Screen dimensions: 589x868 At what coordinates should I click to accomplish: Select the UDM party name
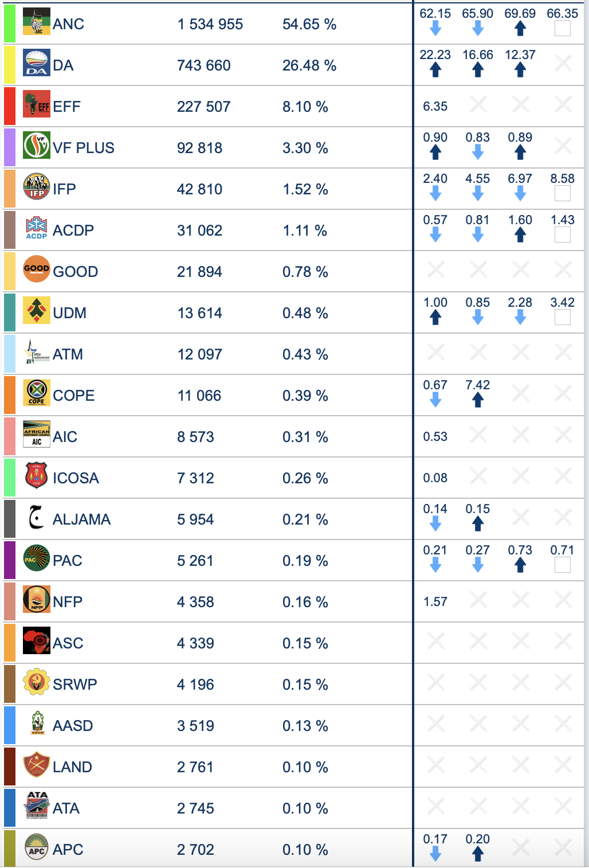point(69,313)
